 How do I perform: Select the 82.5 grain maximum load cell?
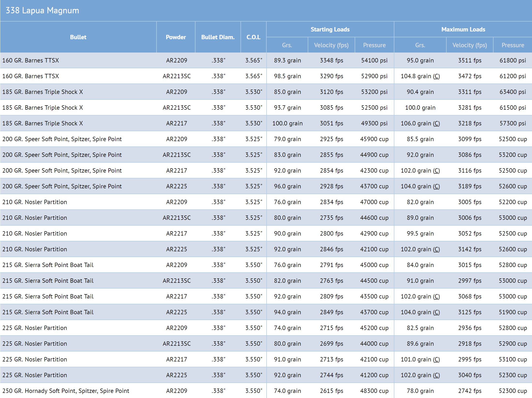coord(420,328)
